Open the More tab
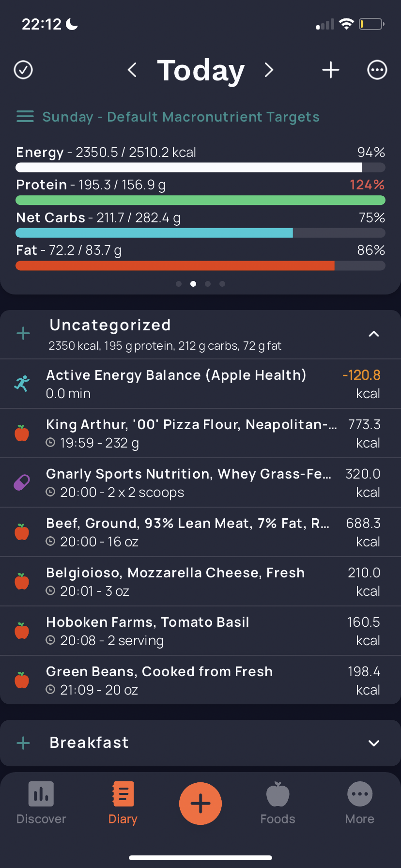Screen dimensions: 401x868 tap(360, 803)
